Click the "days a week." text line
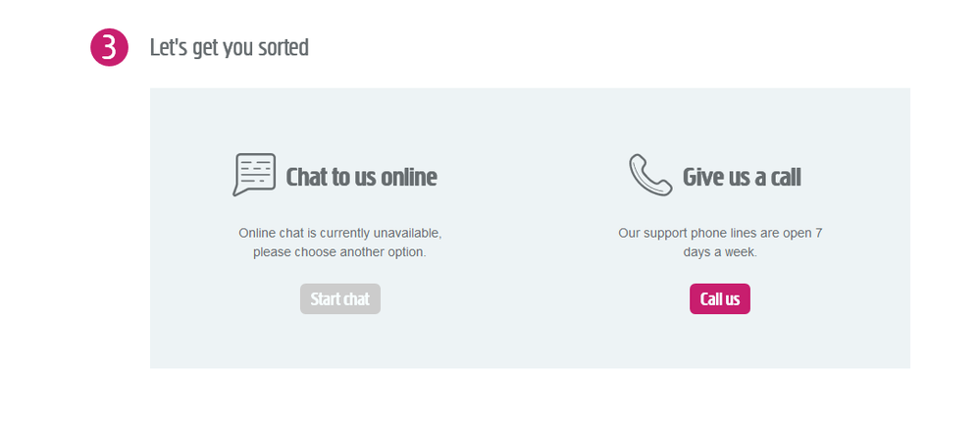Image resolution: width=980 pixels, height=433 pixels. (x=720, y=252)
